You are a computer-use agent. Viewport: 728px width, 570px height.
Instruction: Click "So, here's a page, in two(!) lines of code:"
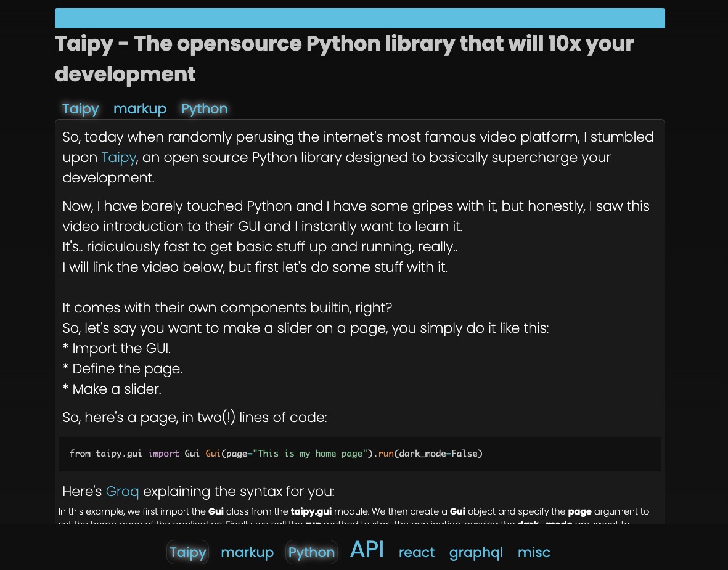[195, 417]
